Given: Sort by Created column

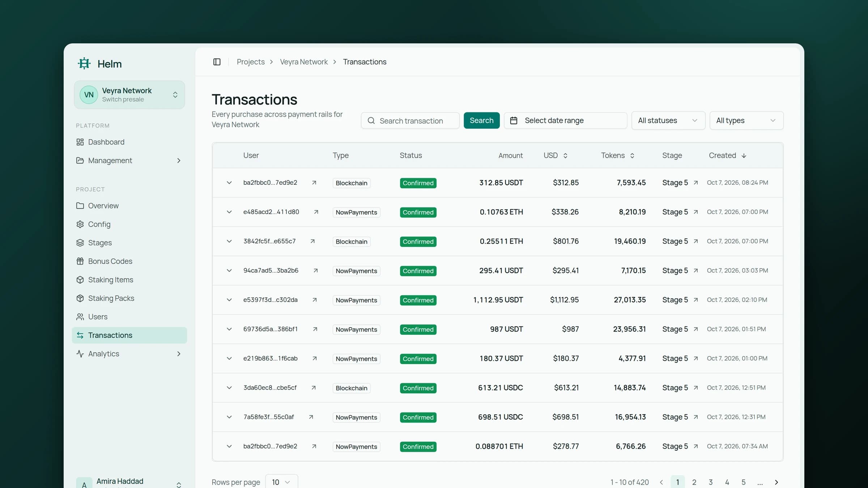Looking at the screenshot, I should pyautogui.click(x=727, y=155).
